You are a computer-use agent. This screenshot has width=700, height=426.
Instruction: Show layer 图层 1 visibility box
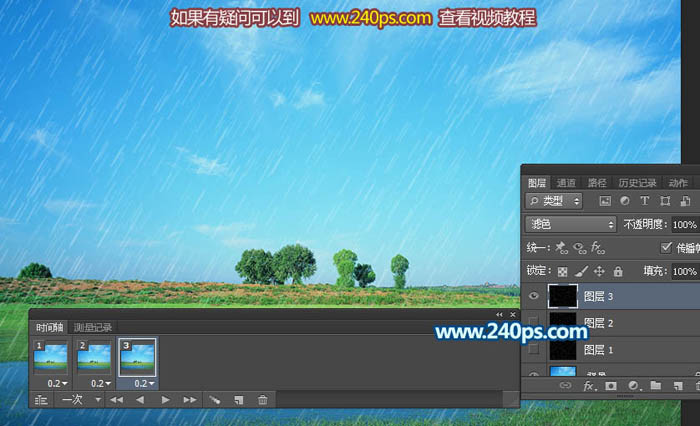click(533, 350)
